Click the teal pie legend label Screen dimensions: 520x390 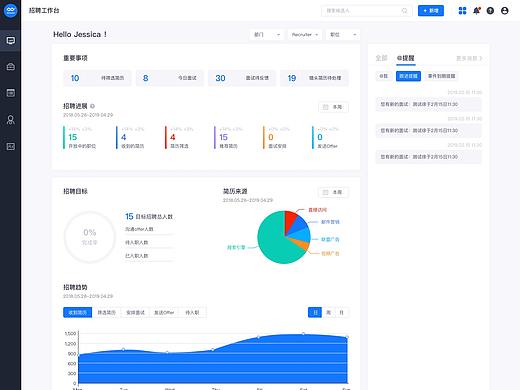pos(236,247)
